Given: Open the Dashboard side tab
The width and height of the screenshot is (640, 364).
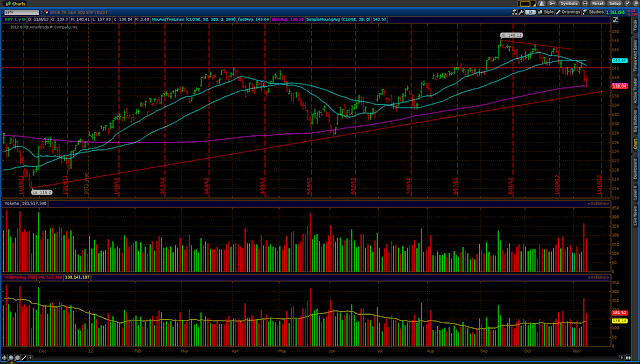Looking at the screenshot, I should coord(635,169).
